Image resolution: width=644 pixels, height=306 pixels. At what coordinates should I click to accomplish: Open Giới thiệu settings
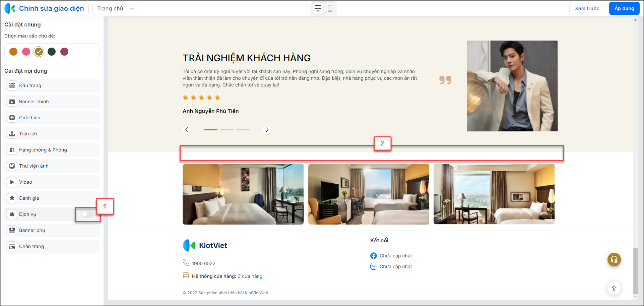point(52,118)
